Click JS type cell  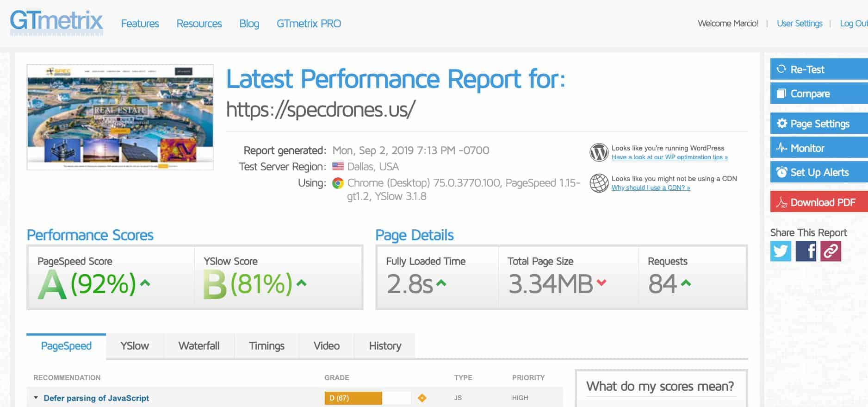tap(458, 398)
